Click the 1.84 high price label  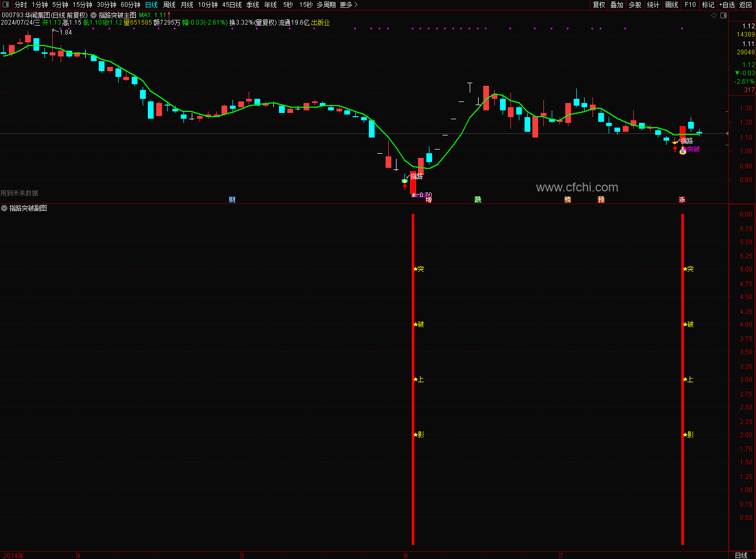point(66,32)
